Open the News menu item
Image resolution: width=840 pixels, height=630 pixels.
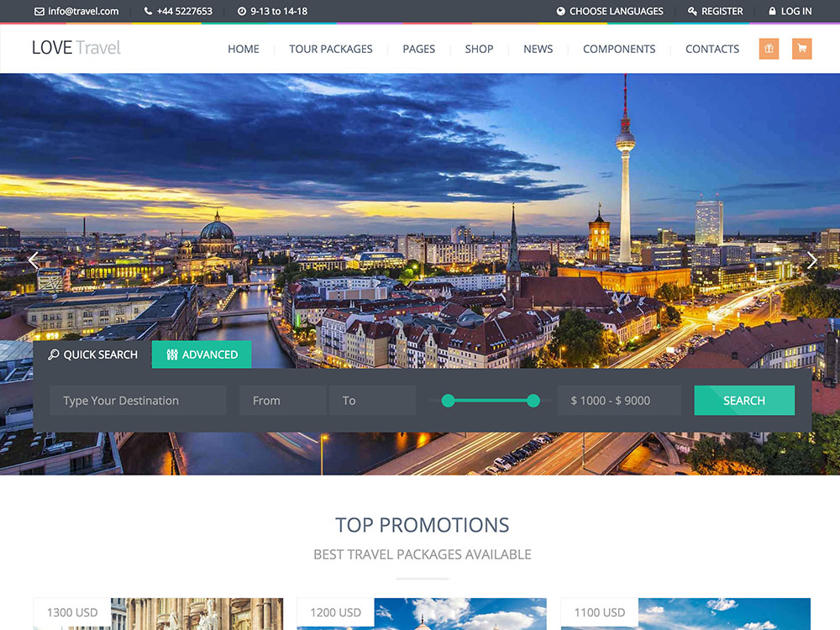pyautogui.click(x=538, y=49)
